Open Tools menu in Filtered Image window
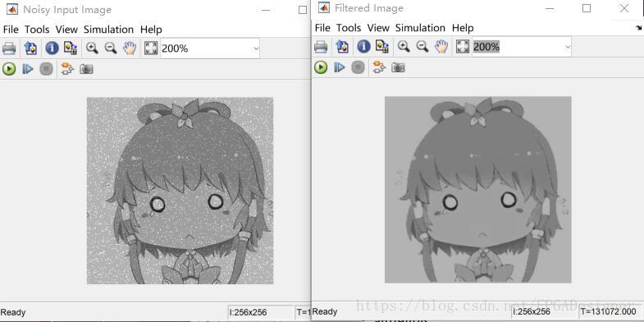Screen dimensions: 644x322 349,28
